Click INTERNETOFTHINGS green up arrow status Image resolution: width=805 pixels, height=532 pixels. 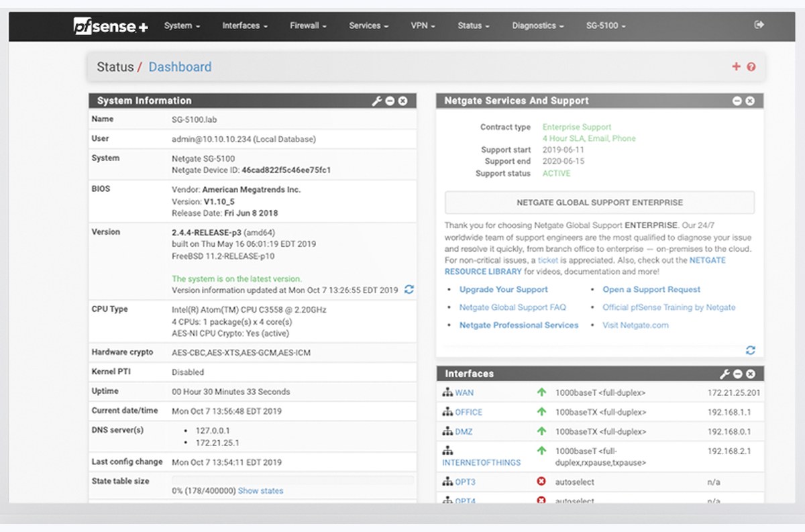pos(541,451)
